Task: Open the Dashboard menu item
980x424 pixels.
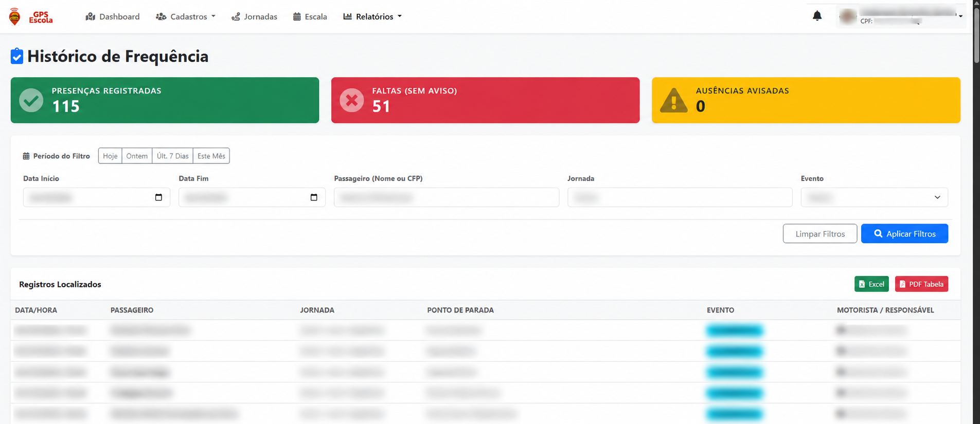Action: (x=113, y=16)
